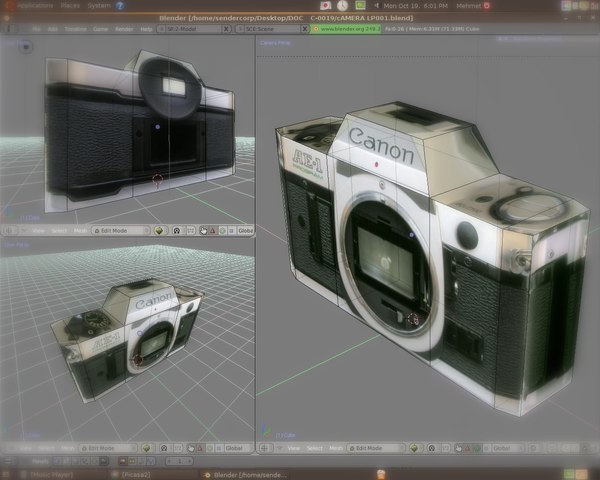Open Select menu in bottom-left viewport

click(x=46, y=448)
